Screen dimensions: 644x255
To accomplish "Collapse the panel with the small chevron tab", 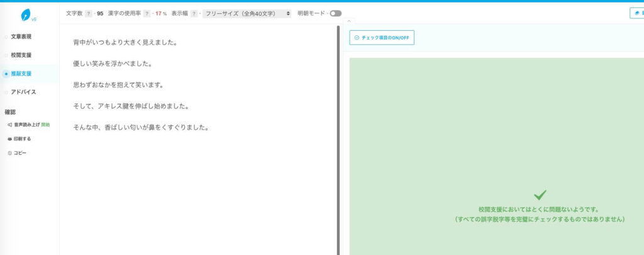I will tap(350, 21).
